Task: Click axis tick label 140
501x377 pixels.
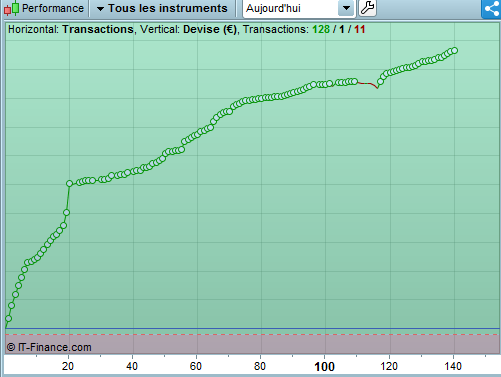Action: click(x=453, y=366)
